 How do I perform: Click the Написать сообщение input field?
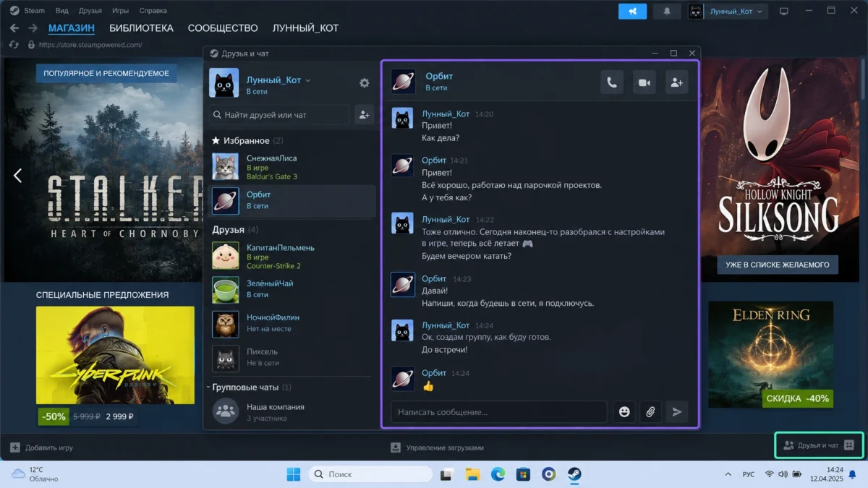pos(499,412)
